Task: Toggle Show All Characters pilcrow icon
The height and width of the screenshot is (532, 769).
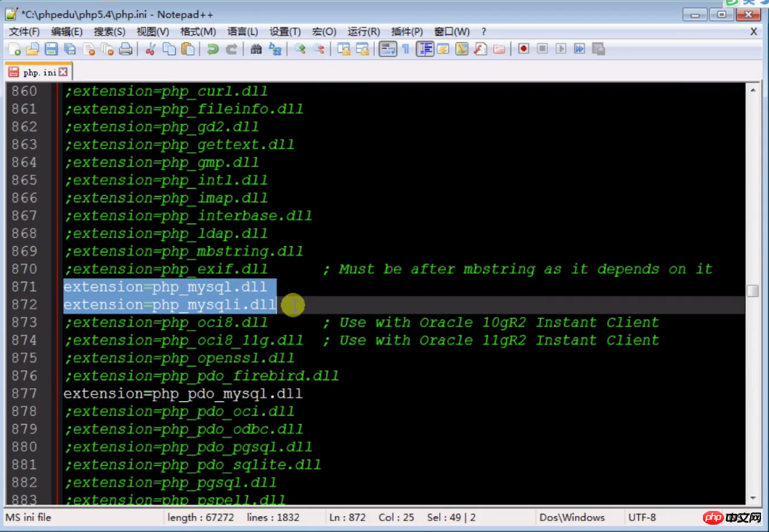Action: [406, 49]
